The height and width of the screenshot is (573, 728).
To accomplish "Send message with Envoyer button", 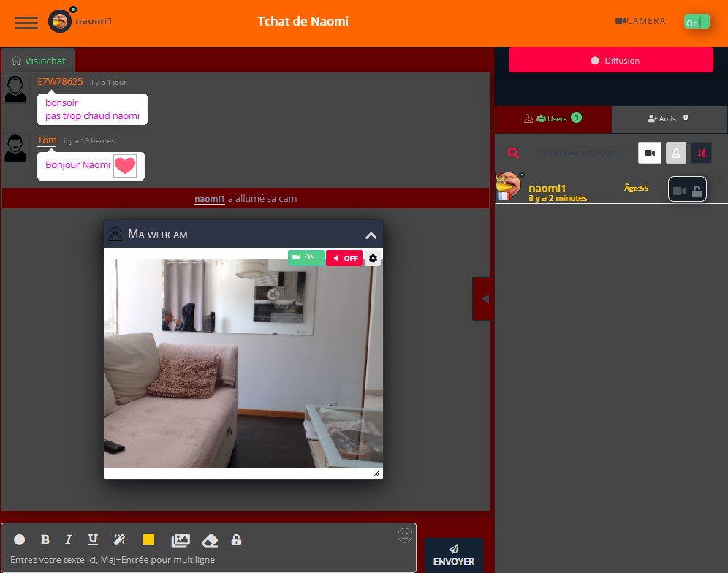I will click(453, 555).
